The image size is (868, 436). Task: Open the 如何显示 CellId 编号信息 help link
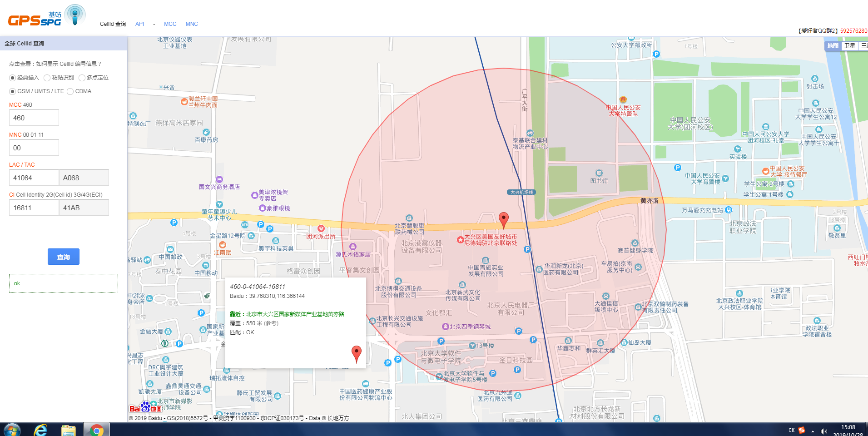69,64
